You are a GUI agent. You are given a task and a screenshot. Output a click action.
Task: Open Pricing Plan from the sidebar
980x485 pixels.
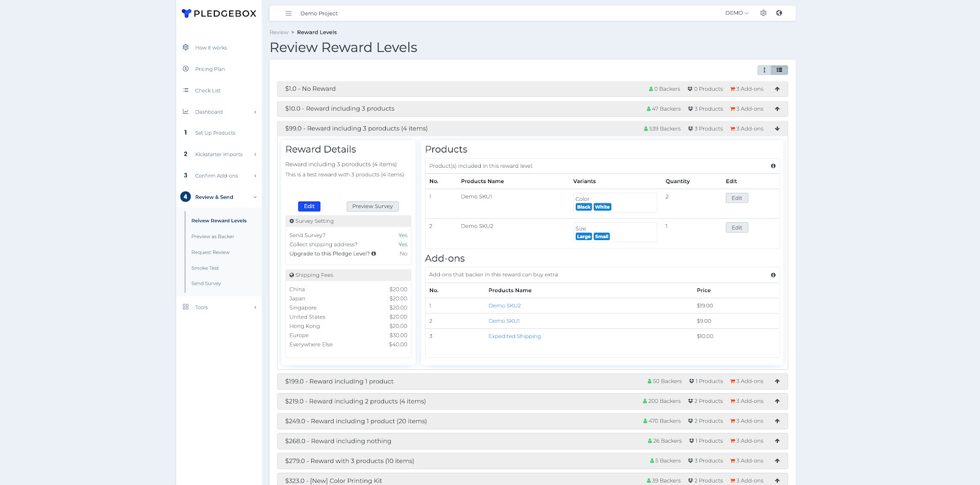click(209, 69)
